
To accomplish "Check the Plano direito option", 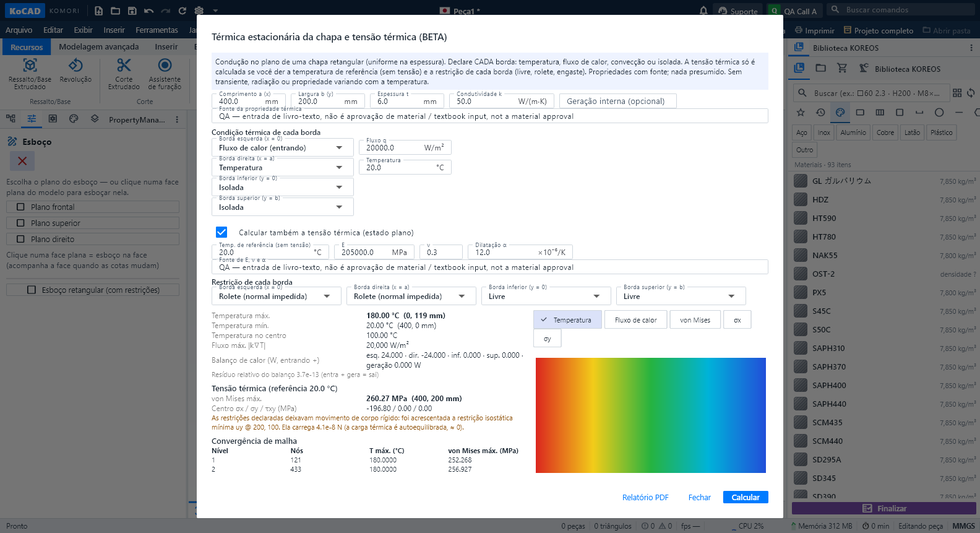I will pos(20,239).
